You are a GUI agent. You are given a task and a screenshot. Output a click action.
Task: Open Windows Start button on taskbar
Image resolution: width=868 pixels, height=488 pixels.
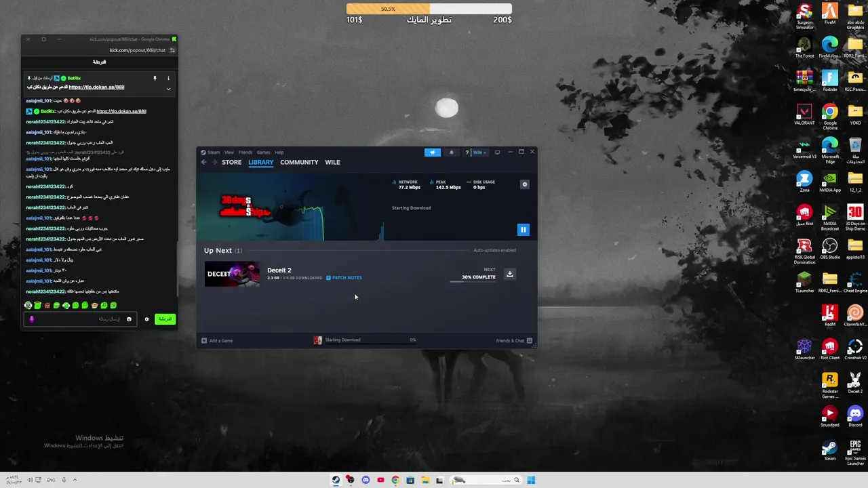531,480
